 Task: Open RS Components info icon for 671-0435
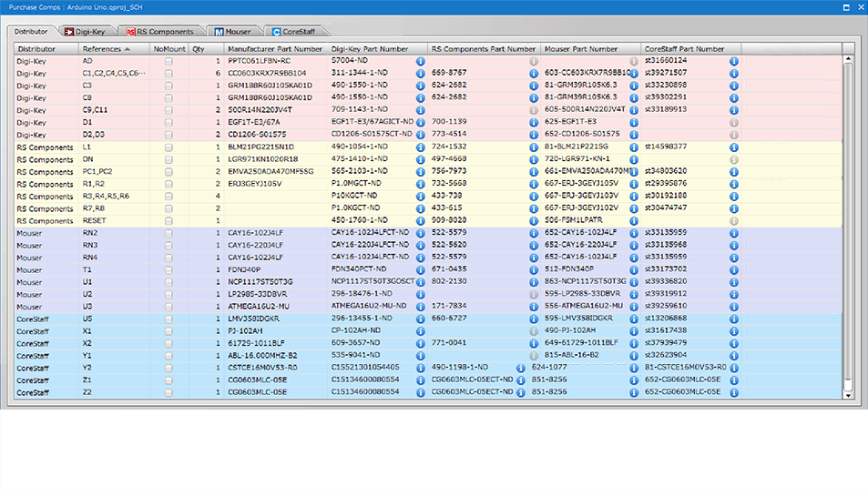(x=534, y=269)
